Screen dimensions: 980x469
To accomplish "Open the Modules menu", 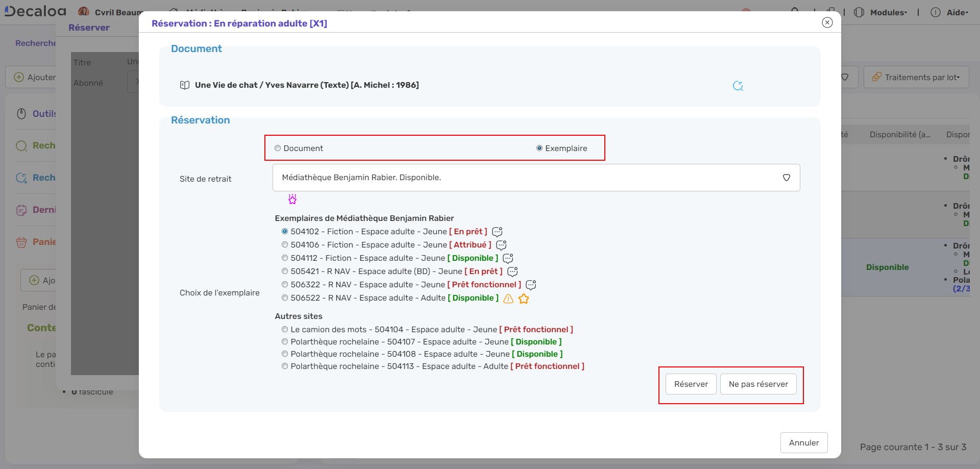I will coord(888,12).
